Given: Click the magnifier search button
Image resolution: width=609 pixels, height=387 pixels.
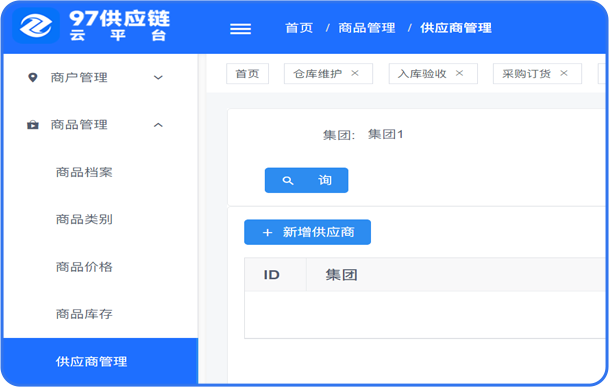Looking at the screenshot, I should pos(306,180).
